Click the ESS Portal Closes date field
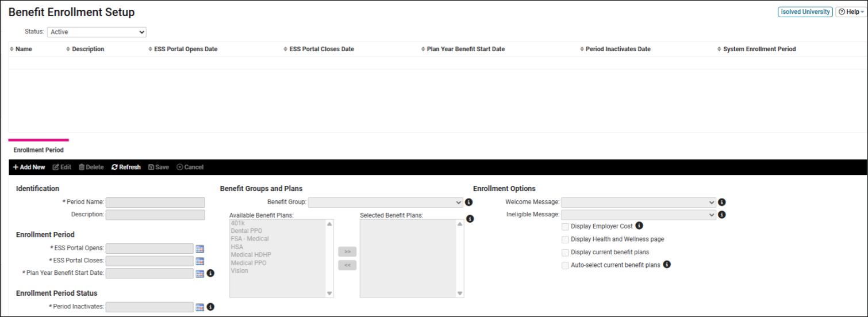Image resolution: width=868 pixels, height=317 pixels. (x=149, y=261)
